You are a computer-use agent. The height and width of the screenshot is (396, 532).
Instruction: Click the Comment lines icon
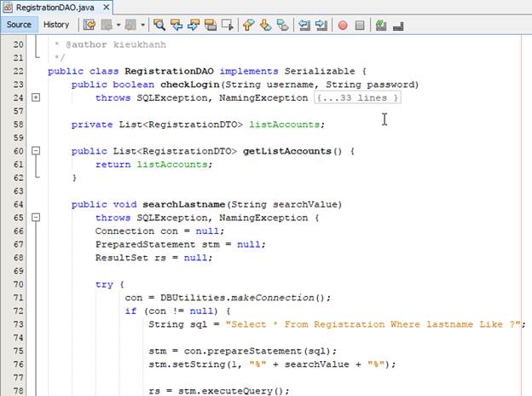[x=381, y=25]
